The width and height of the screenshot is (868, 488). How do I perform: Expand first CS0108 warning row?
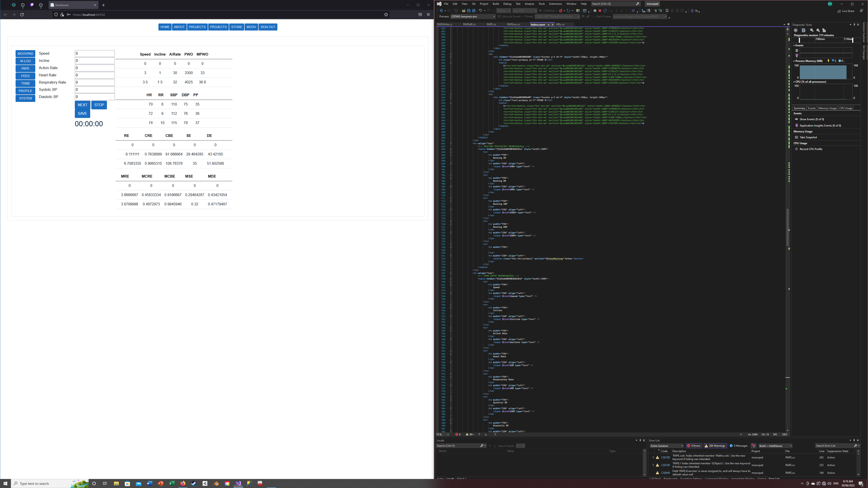(653, 457)
